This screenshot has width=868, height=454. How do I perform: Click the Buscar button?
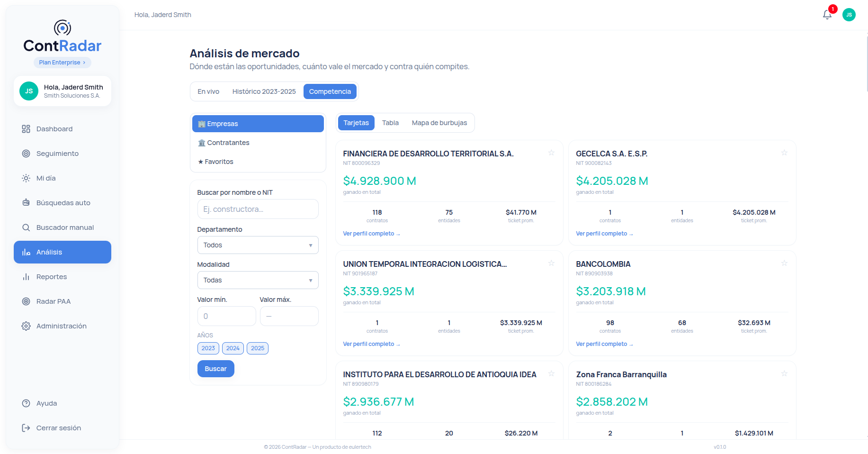(216, 369)
